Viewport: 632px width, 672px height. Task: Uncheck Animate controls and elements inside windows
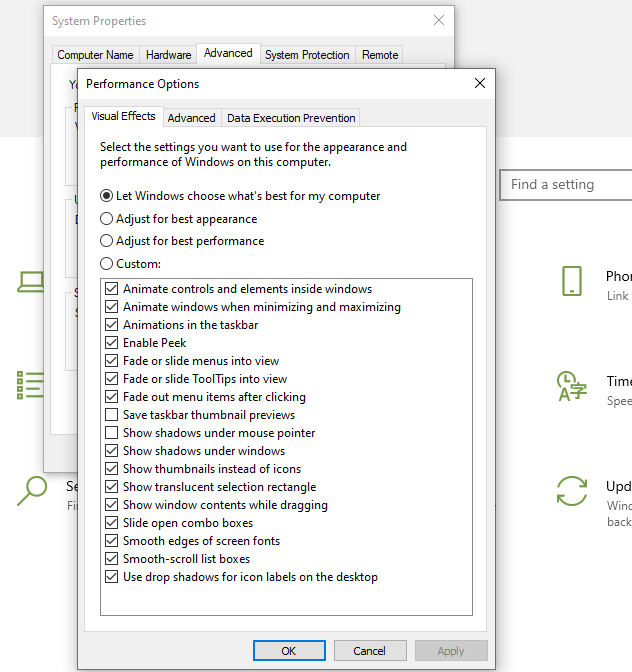click(111, 289)
